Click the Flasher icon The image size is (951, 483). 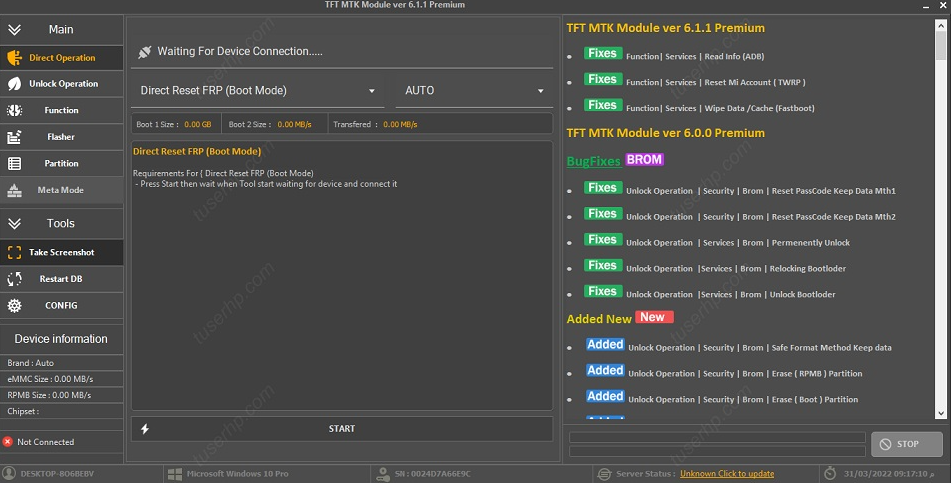tap(15, 137)
